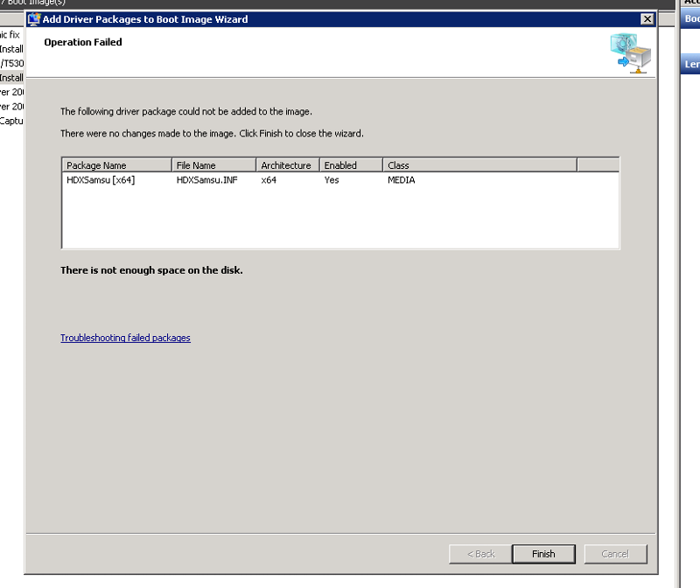
Task: Sort the list by Package Name column
Action: pos(116,165)
